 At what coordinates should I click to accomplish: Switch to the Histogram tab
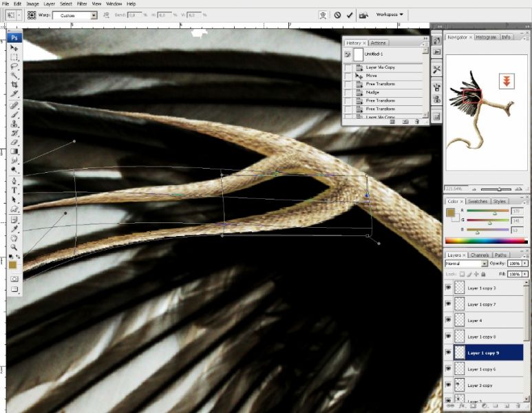click(486, 37)
